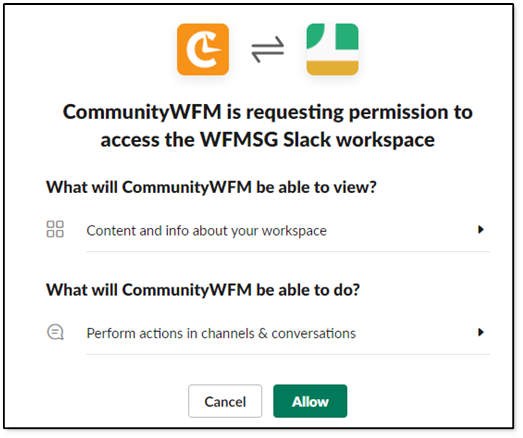The height and width of the screenshot is (438, 523).
Task: Select the 'What will CommunityWFM be able to view?' heading
Action: tap(211, 187)
